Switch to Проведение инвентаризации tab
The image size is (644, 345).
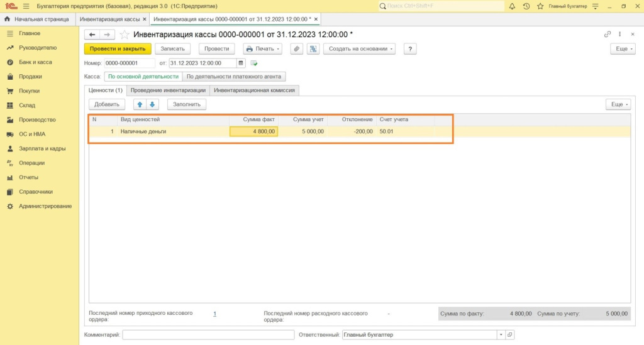[x=168, y=90]
